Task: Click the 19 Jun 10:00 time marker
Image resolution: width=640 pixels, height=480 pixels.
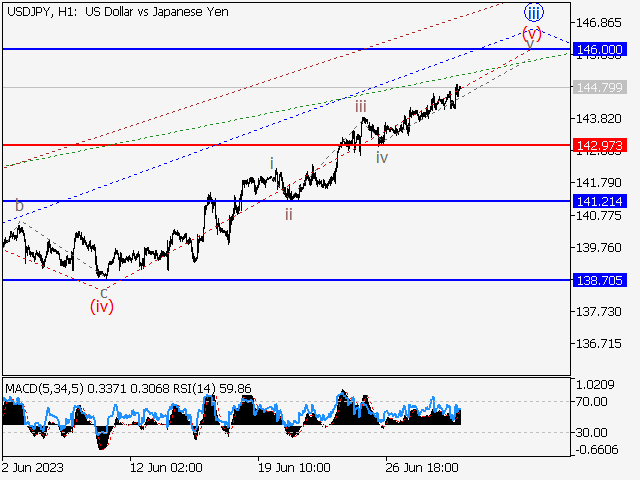Action: [294, 468]
